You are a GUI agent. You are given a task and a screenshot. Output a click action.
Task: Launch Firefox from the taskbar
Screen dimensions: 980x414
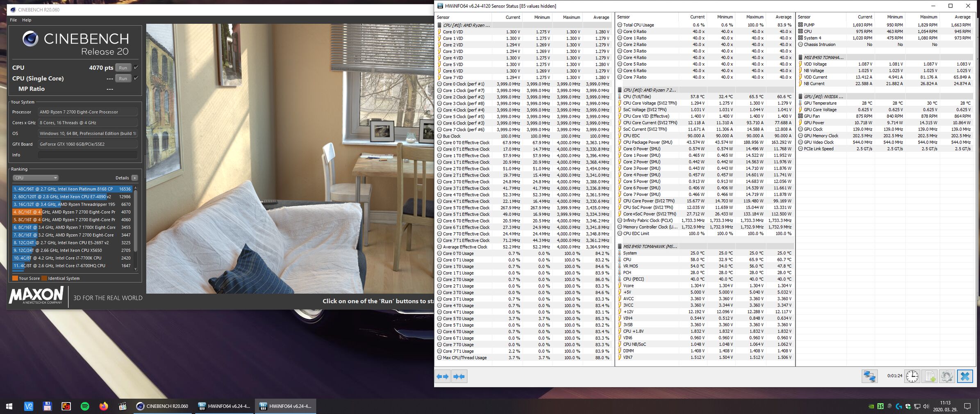pos(104,406)
